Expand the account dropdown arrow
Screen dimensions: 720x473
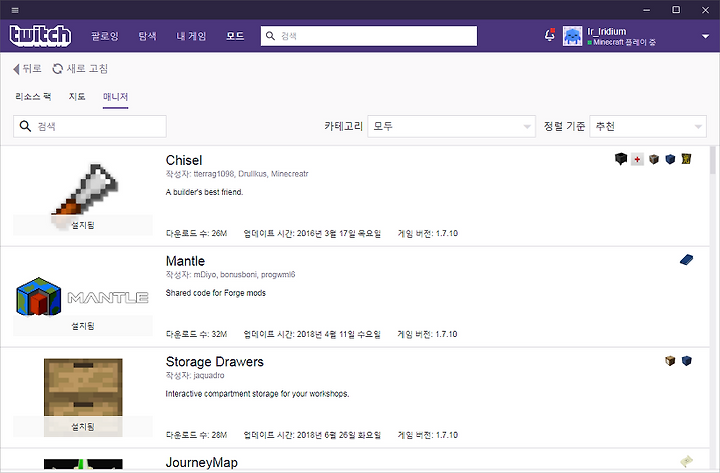click(705, 36)
